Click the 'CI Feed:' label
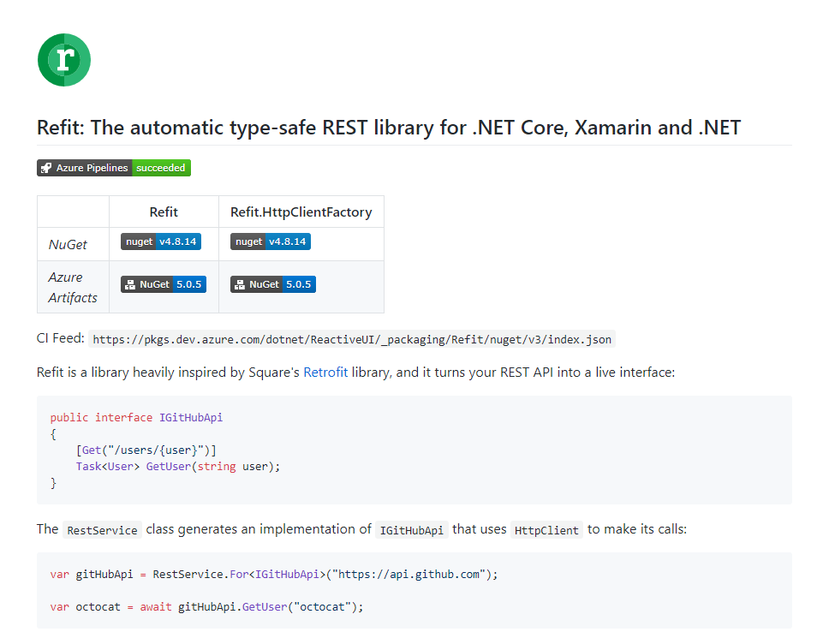 (x=60, y=338)
